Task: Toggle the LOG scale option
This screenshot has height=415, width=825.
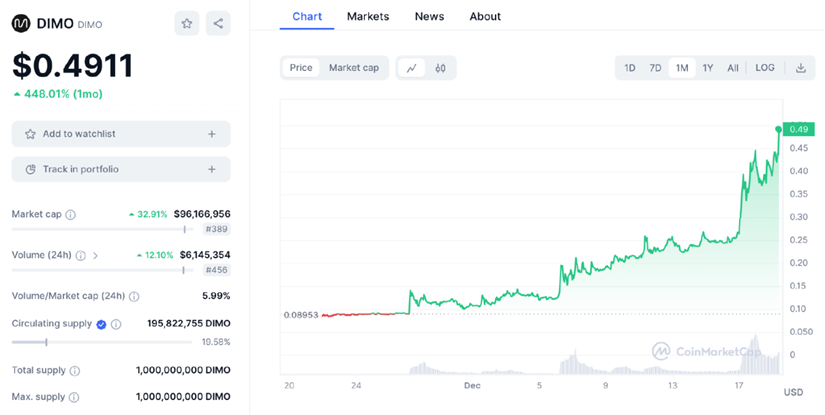Action: click(x=764, y=68)
